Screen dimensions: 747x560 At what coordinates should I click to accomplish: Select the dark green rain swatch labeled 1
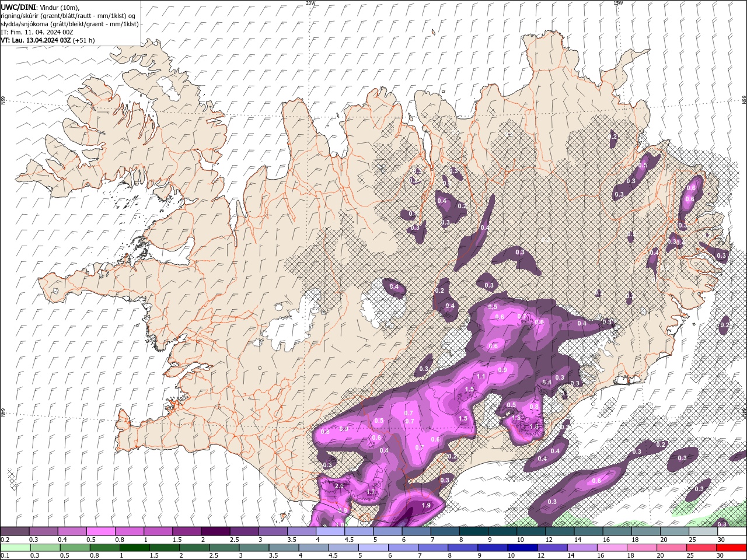[x=134, y=548]
